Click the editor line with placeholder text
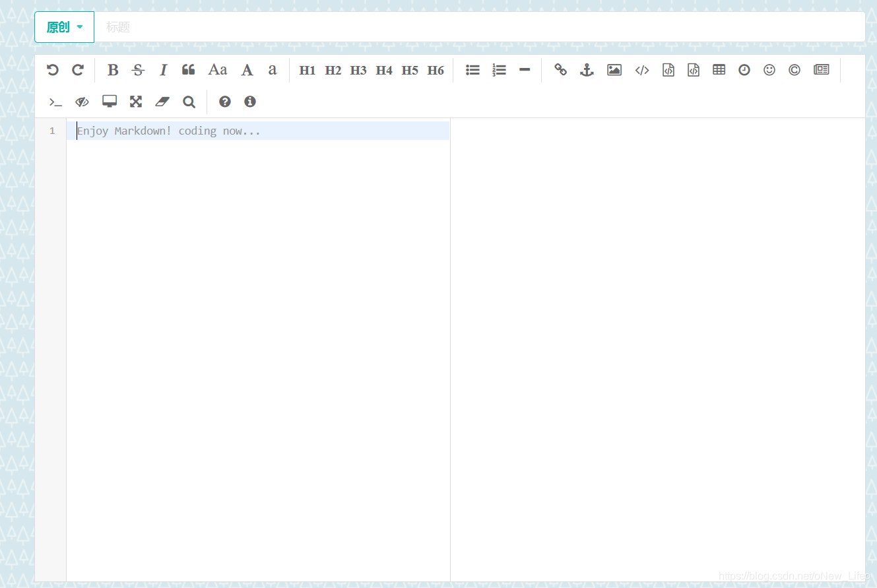Viewport: 877px width, 588px height. coord(258,131)
